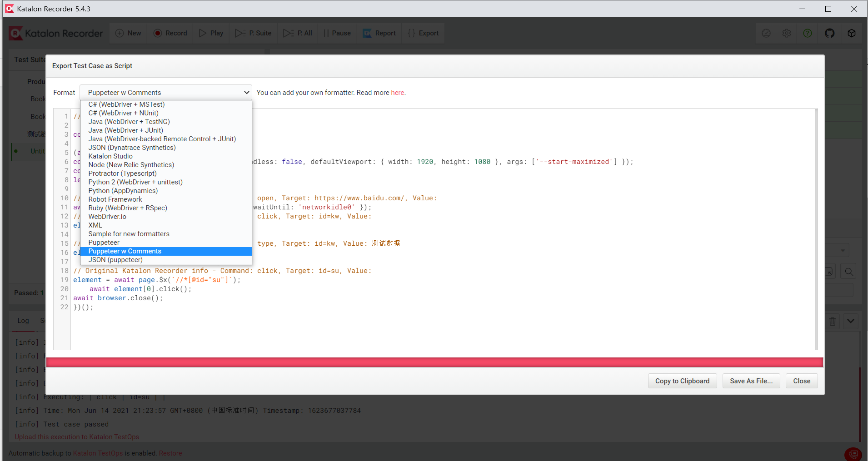Collapse log panel with chevron icon
The height and width of the screenshot is (461, 868).
[851, 321]
